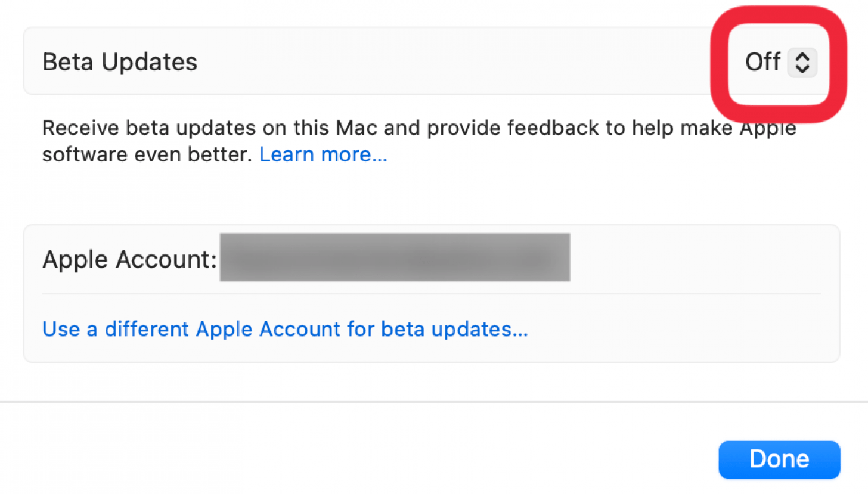Click the downward arrow of the Beta Updates chevron
The height and width of the screenshot is (494, 868).
802,69
